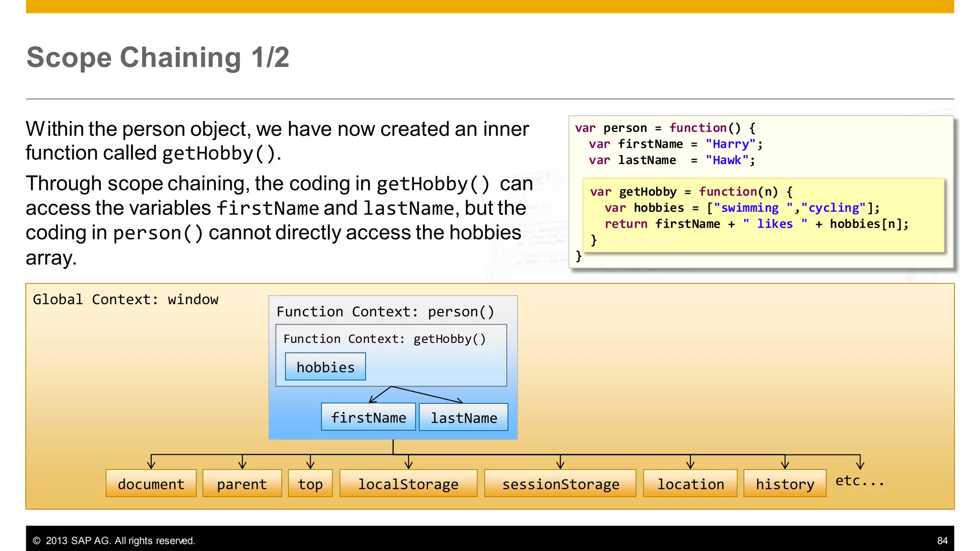Click the code line with "Hawk"

coord(672,160)
